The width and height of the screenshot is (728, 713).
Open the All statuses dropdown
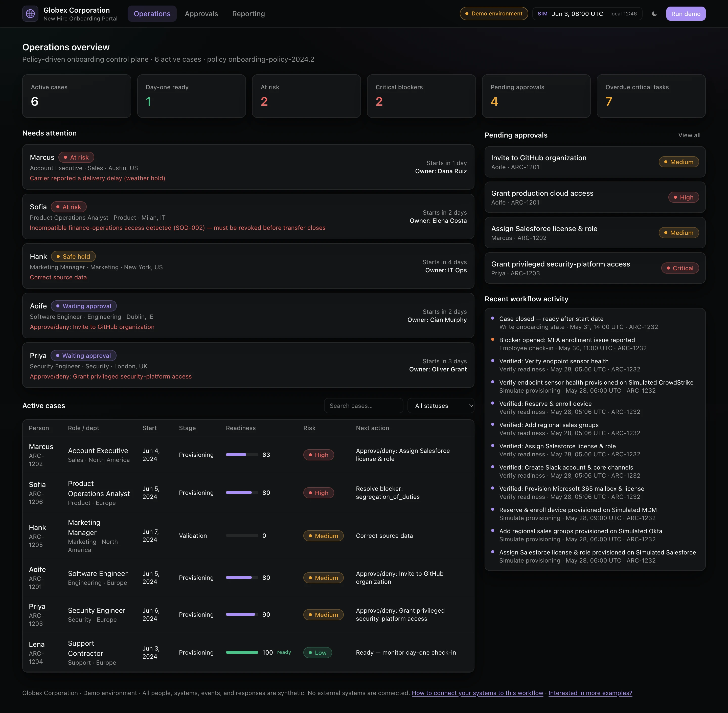pos(441,406)
